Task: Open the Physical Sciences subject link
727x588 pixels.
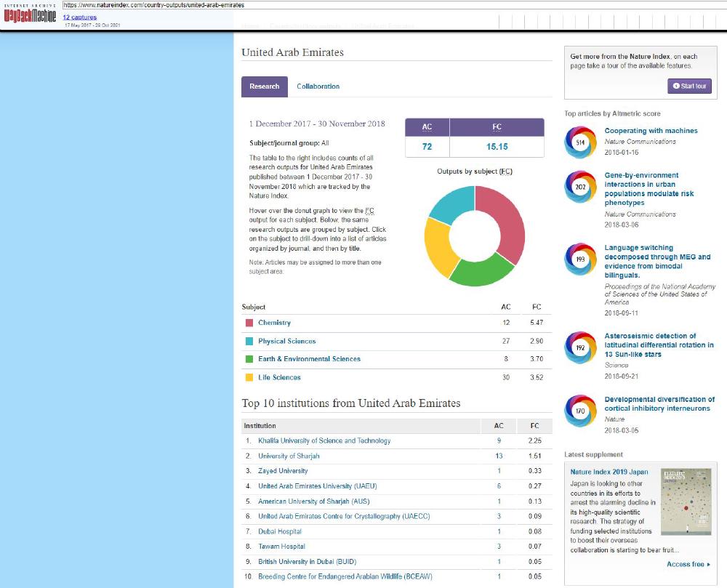Action: coord(287,341)
